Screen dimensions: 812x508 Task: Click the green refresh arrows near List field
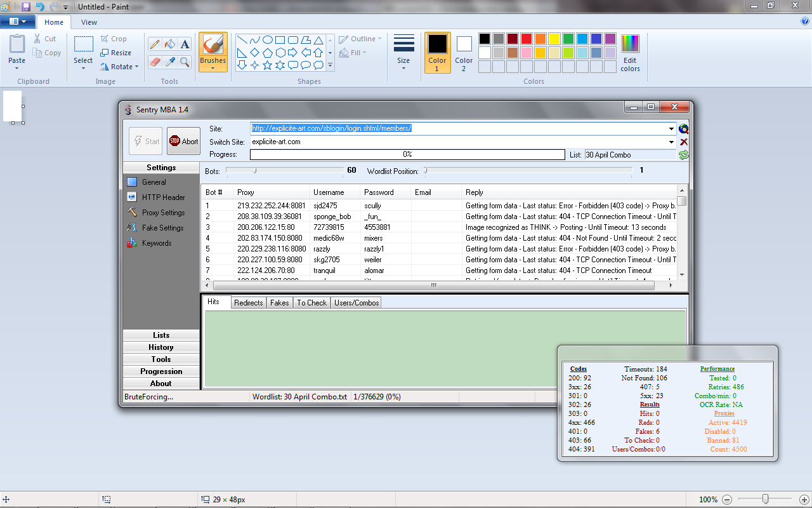click(683, 154)
